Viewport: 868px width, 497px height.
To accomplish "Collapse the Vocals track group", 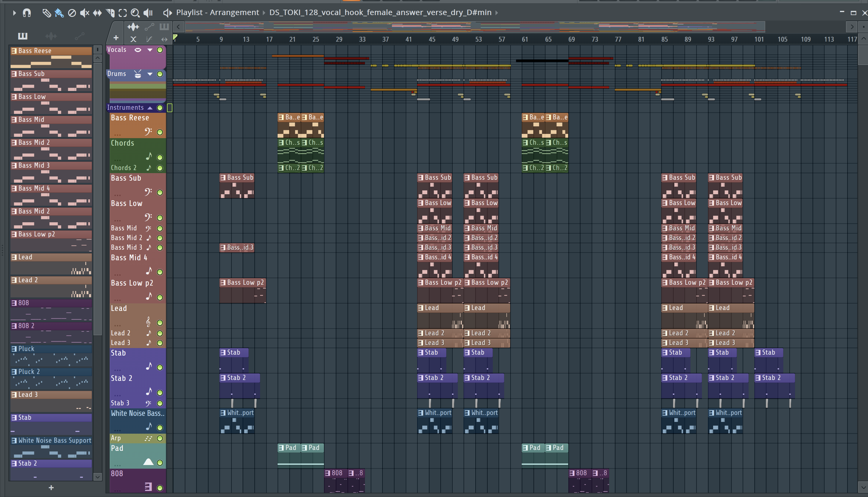I will pos(150,50).
